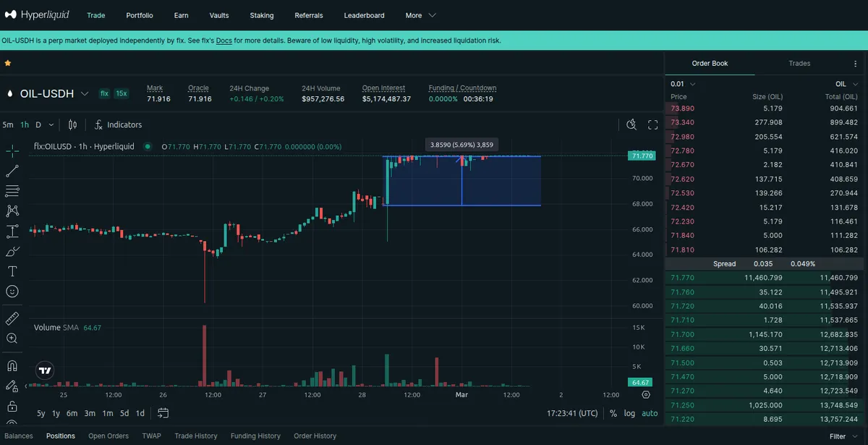Go to Referrals page
Image resolution: width=868 pixels, height=445 pixels.
(x=309, y=15)
